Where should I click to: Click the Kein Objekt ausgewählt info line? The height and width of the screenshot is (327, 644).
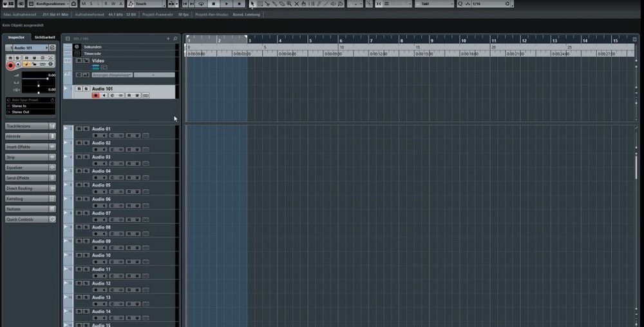click(x=23, y=25)
